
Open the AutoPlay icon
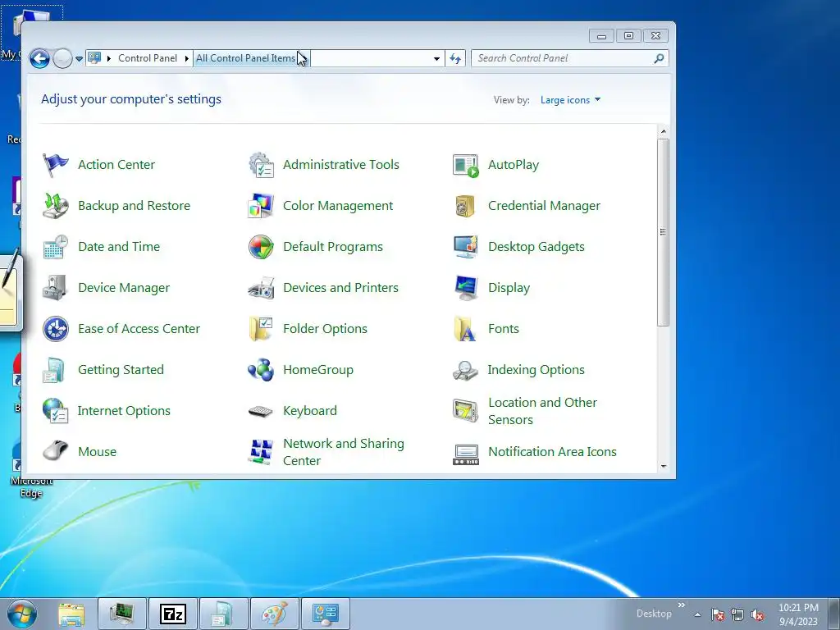point(466,164)
